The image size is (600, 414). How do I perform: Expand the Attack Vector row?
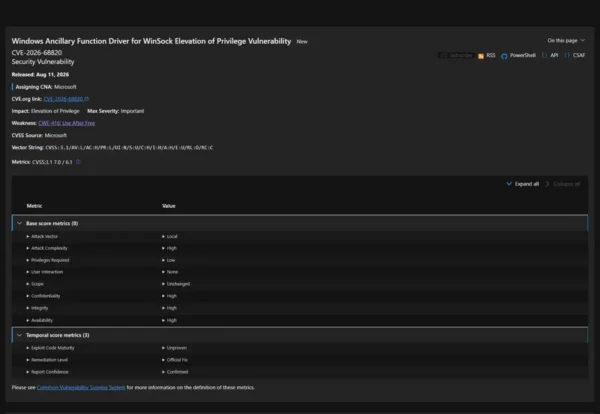(28, 236)
